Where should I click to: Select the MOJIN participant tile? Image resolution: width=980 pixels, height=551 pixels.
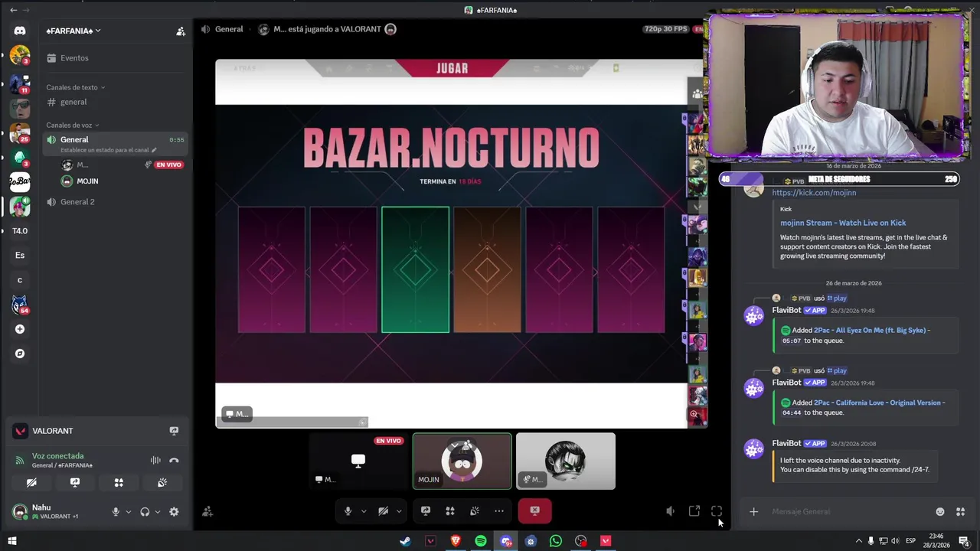[462, 461]
